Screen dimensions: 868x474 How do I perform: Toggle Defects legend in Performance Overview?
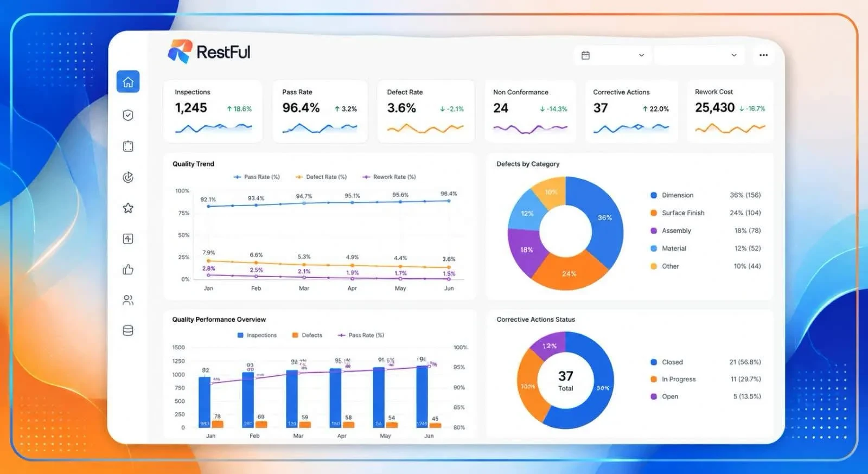click(x=307, y=335)
